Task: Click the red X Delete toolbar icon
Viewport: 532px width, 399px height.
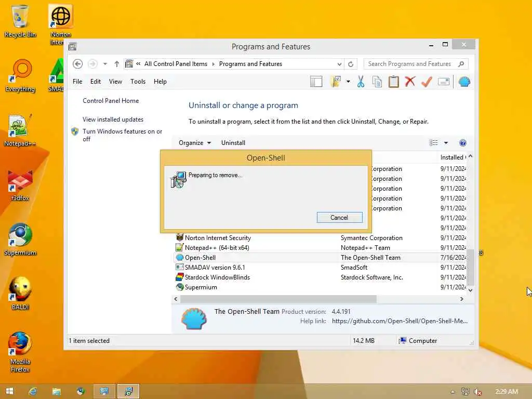Action: 410,82
